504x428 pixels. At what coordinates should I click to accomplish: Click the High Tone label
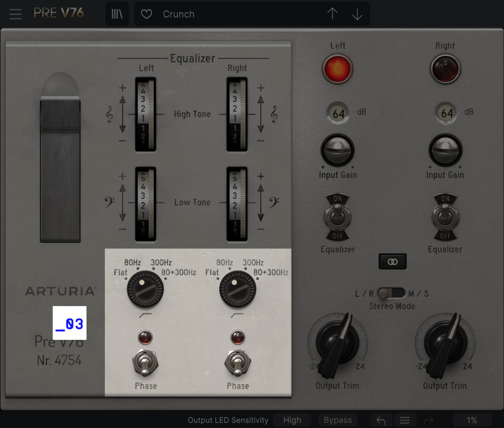tap(192, 114)
